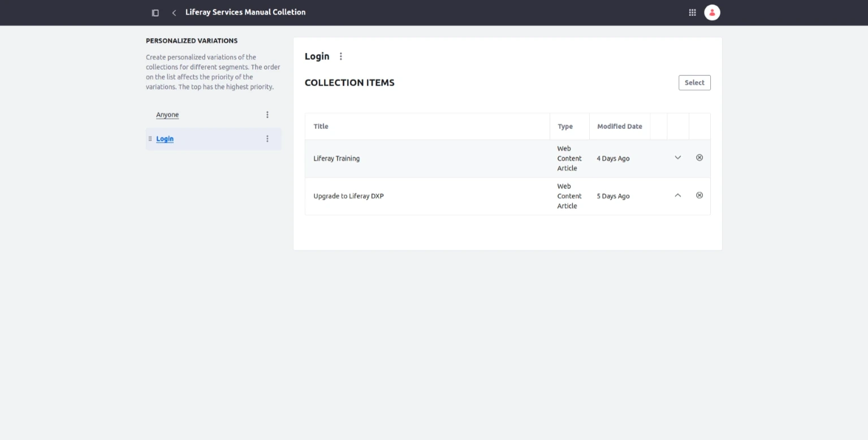
Task: Click Web Content Article in Liferay Training row
Action: tap(569, 158)
